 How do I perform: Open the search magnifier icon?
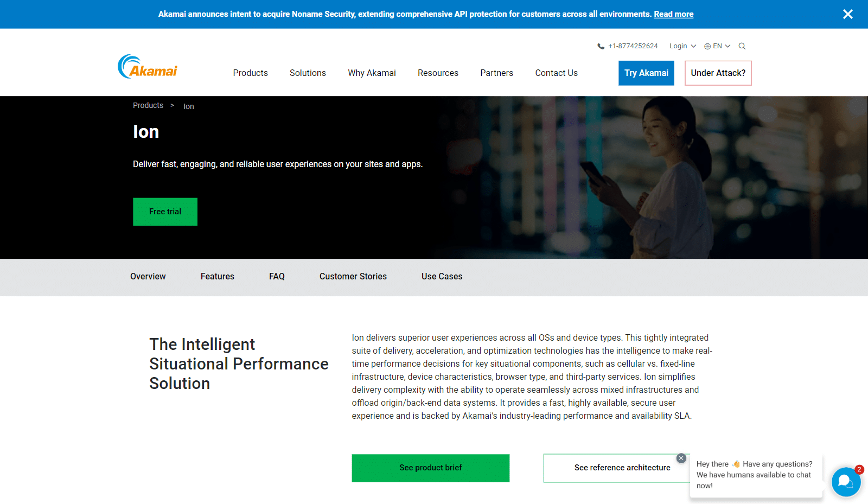point(742,46)
